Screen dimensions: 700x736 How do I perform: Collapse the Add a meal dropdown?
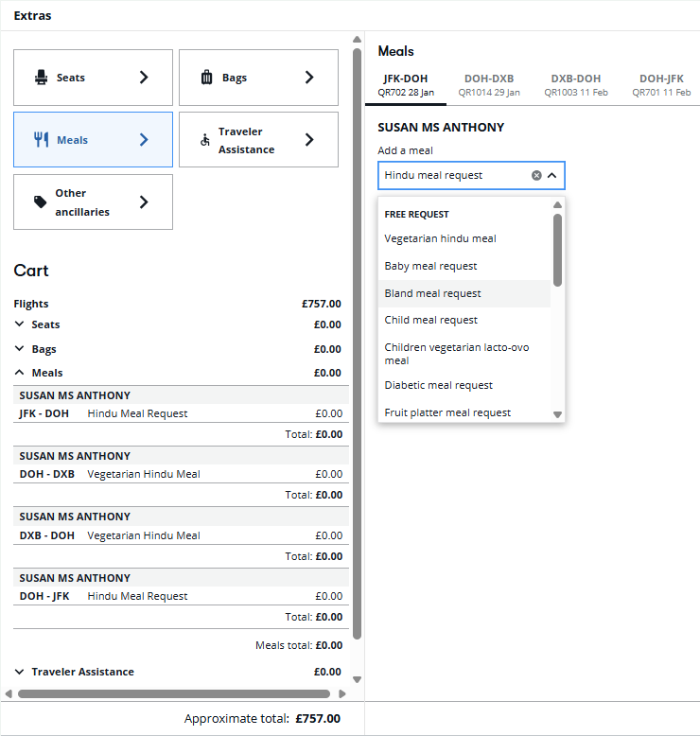click(x=552, y=175)
